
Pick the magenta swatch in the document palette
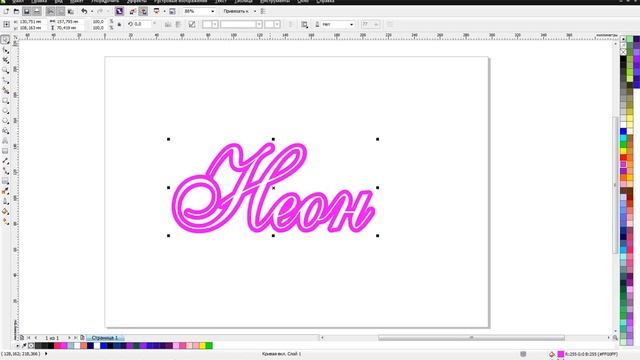click(x=64, y=346)
